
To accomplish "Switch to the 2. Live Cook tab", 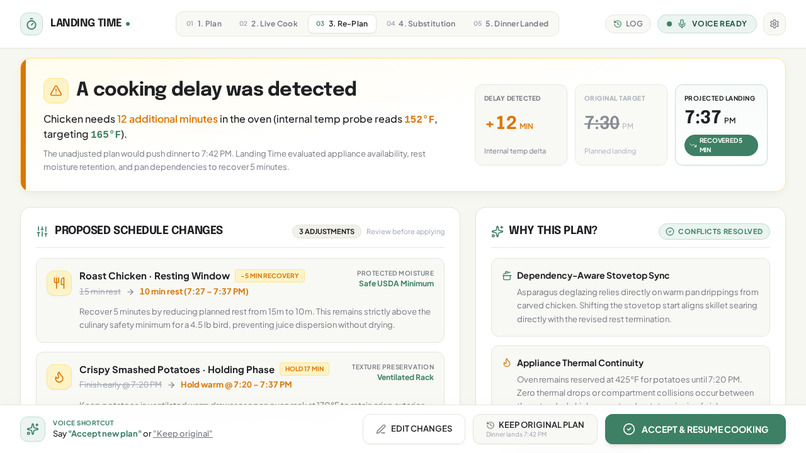I will pos(268,24).
